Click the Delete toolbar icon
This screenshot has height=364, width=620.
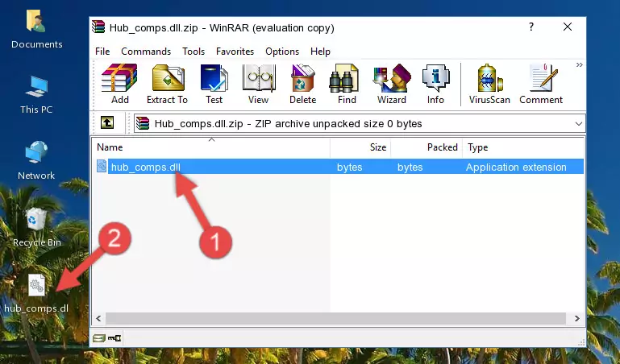302,84
